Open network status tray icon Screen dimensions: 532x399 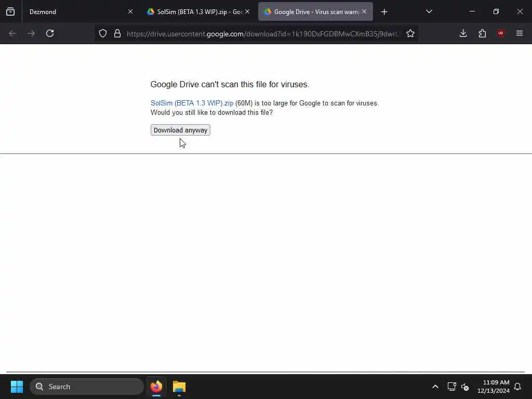451,387
